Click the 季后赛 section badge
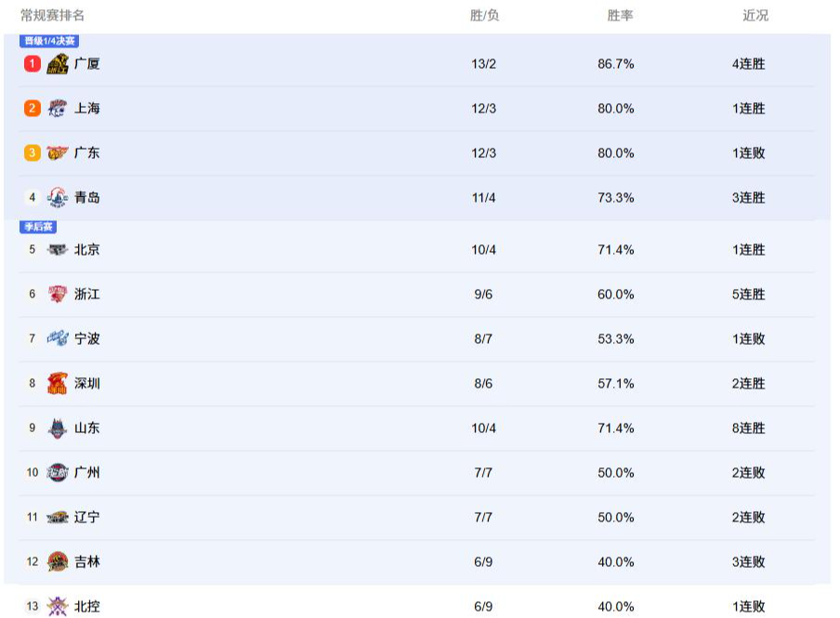 click(38, 227)
